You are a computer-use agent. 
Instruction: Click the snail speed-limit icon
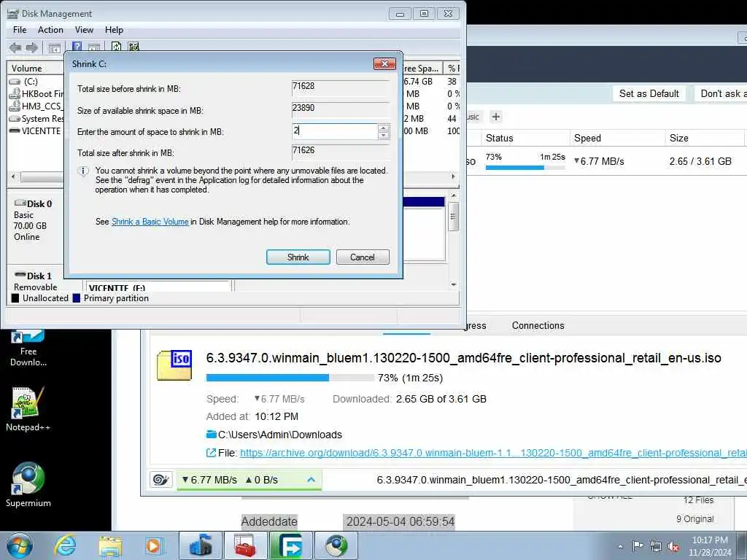160,480
